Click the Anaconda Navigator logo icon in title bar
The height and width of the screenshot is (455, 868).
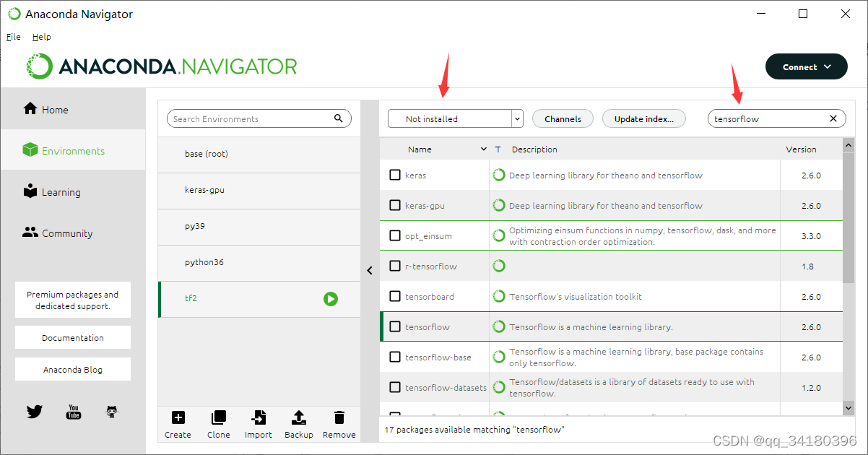coord(14,14)
